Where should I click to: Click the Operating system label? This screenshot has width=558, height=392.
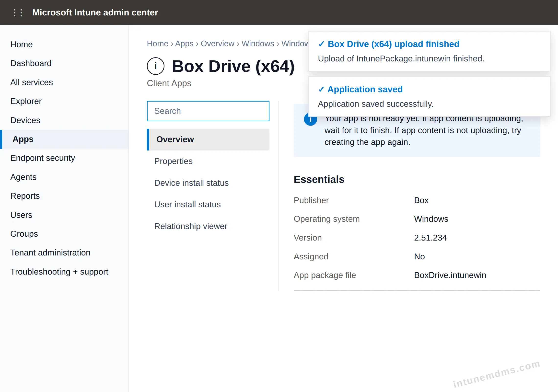pyautogui.click(x=326, y=219)
